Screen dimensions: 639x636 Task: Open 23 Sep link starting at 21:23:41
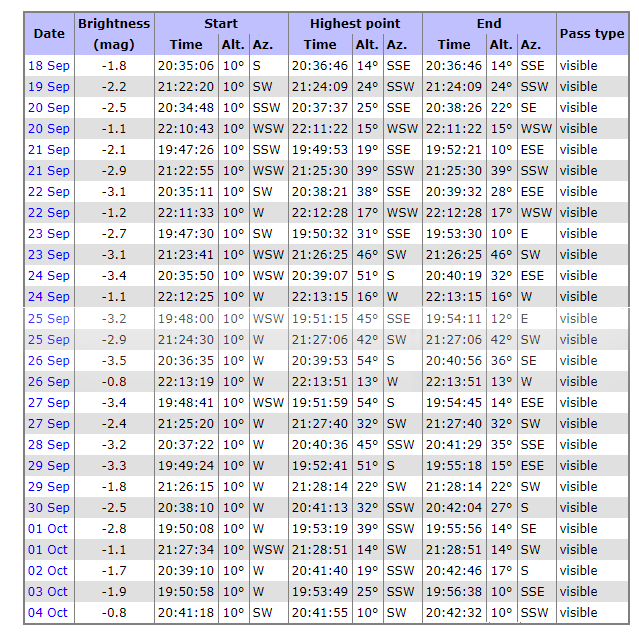(48, 255)
